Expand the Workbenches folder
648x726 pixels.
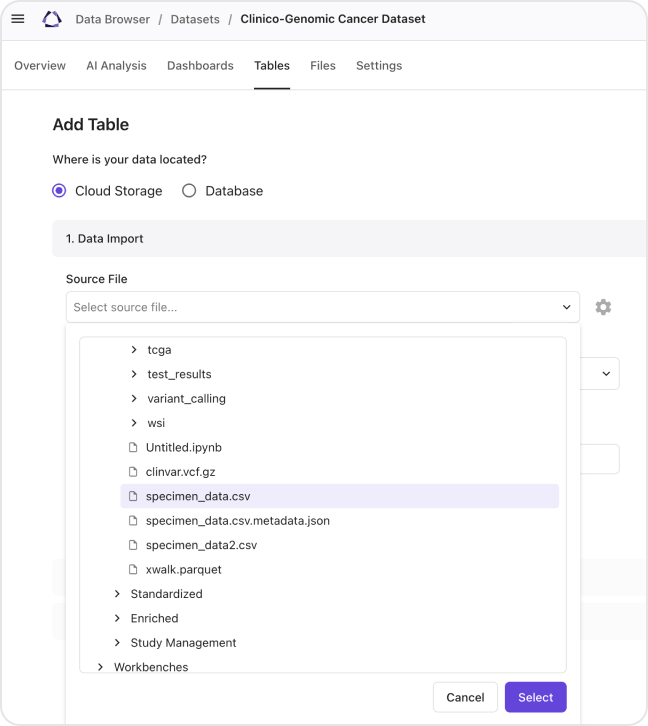100,667
